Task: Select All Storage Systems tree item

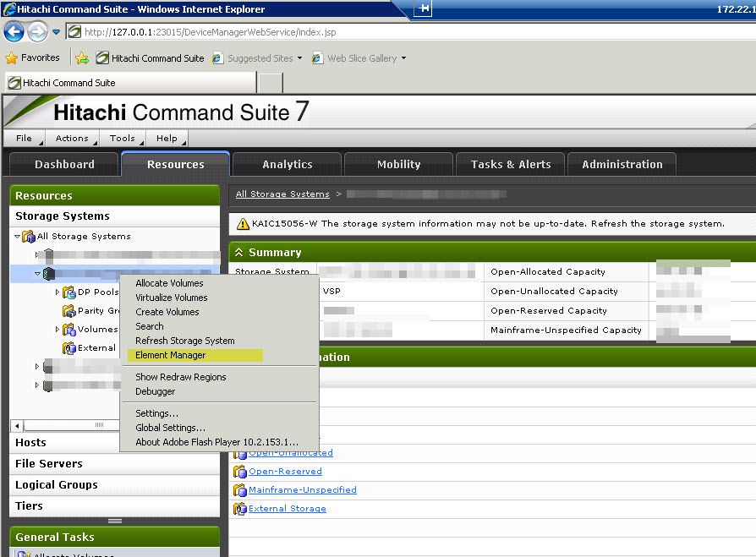Action: click(84, 236)
